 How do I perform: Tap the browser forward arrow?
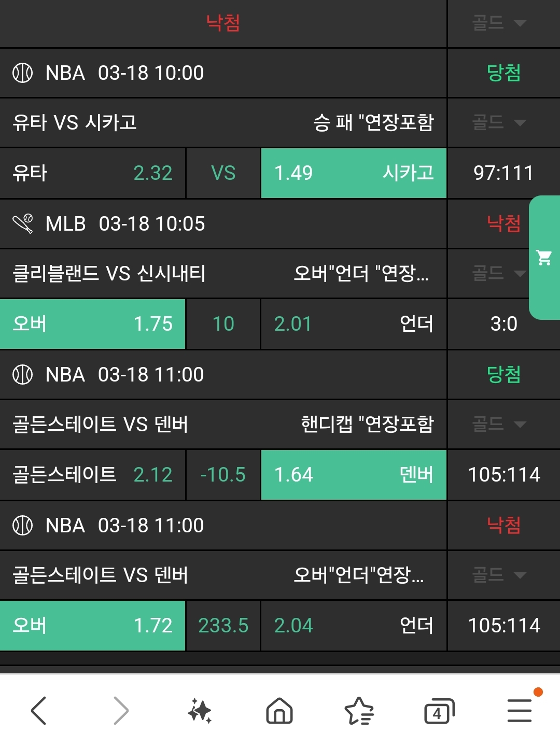[121, 710]
